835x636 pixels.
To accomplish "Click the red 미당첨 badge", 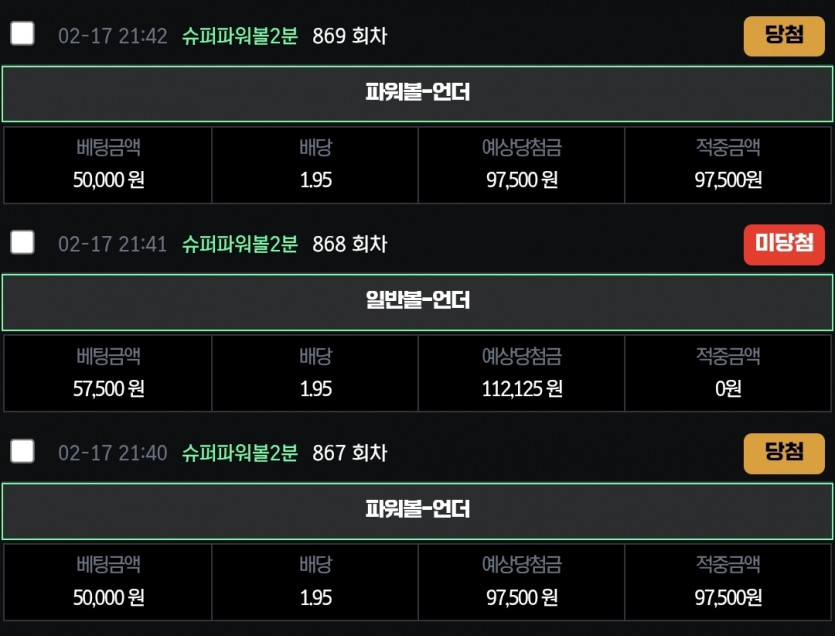I will (x=784, y=244).
